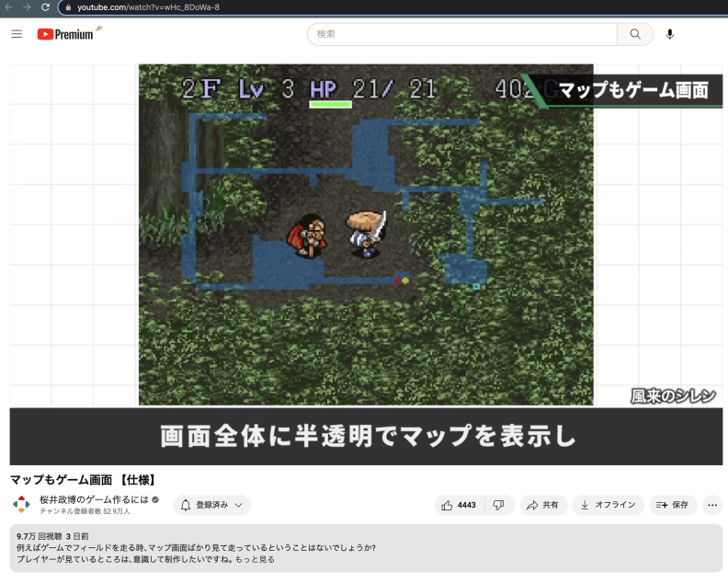Go forward with browser forward arrow
This screenshot has width=728, height=583.
(27, 7)
